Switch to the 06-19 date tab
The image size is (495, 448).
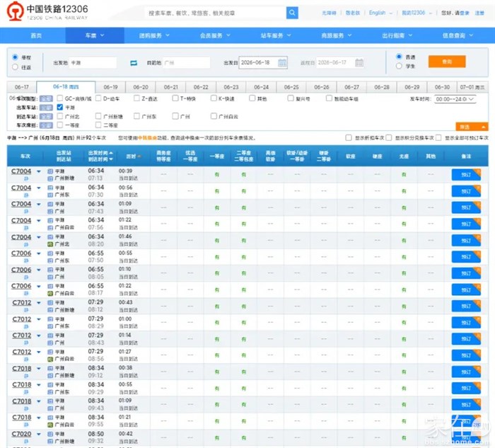pos(110,87)
